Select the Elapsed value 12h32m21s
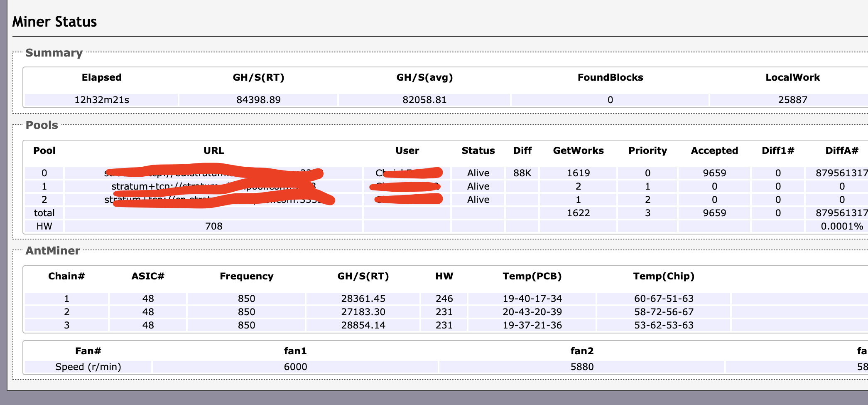 click(102, 100)
